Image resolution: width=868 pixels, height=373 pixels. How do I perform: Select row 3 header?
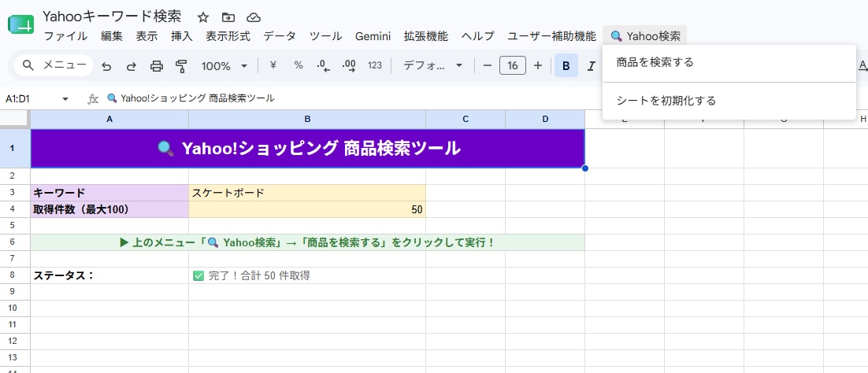click(15, 193)
